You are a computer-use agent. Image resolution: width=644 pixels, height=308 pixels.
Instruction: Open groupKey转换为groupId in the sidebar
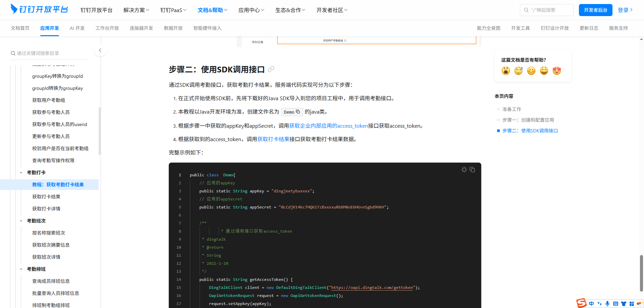point(57,76)
